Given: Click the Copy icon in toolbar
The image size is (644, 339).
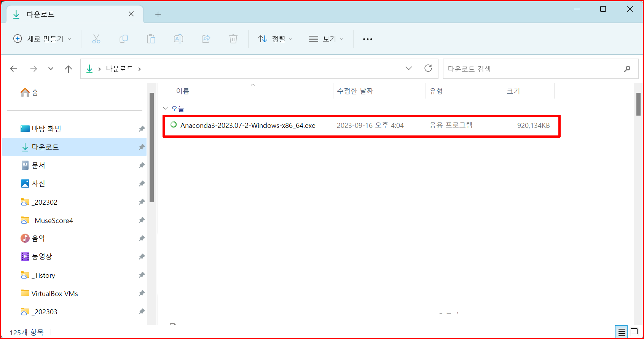Looking at the screenshot, I should pos(124,39).
